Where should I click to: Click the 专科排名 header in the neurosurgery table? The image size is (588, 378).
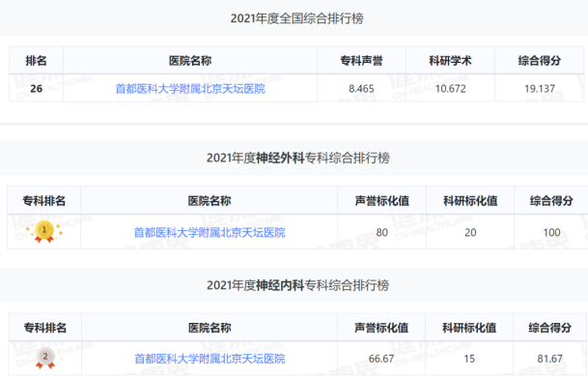(44, 201)
